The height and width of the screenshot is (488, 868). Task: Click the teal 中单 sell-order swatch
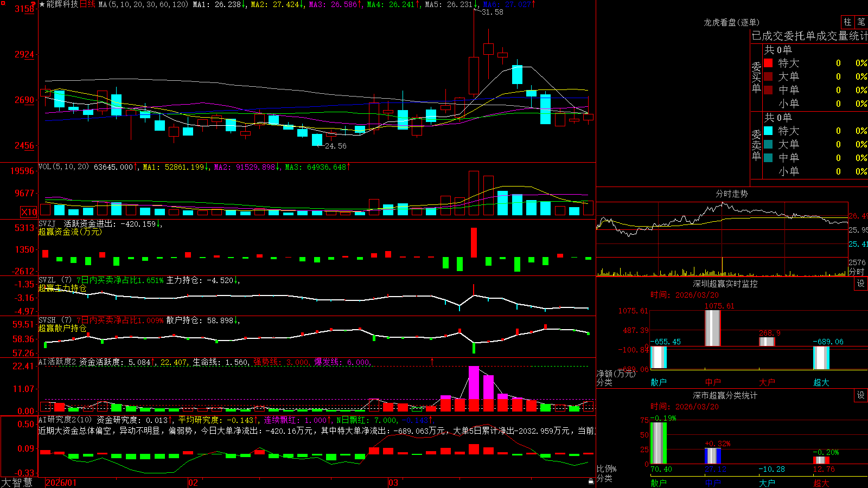768,158
